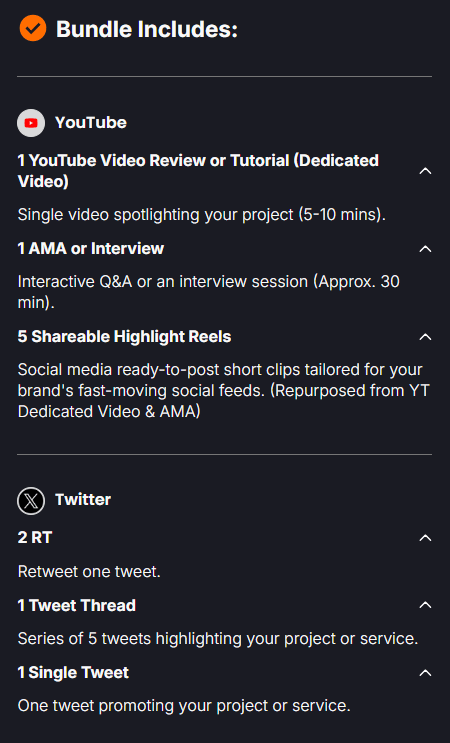Select the Twitter platform label
Image resolution: width=450 pixels, height=743 pixels.
(83, 499)
